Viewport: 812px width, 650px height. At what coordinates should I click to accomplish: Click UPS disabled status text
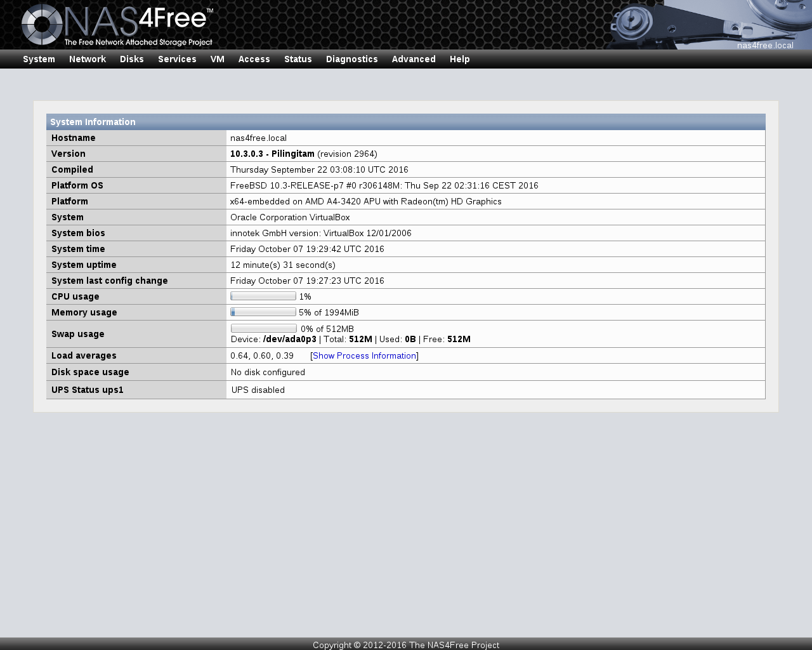[x=258, y=390]
